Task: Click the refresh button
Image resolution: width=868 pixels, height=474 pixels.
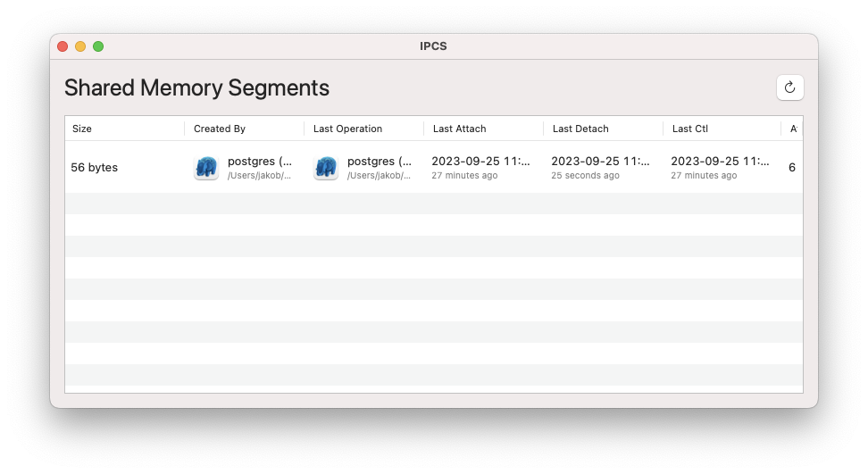Action: [x=789, y=87]
